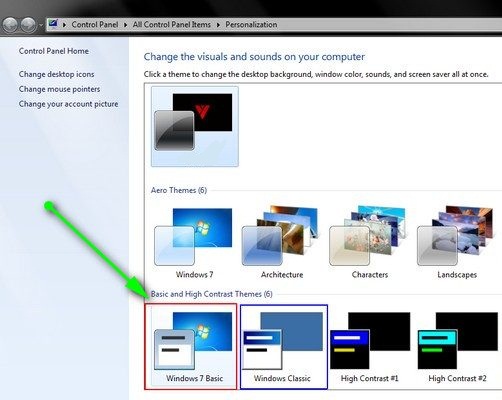Screen dimensions: 502x400
Task: Open the recent pages dropdown next to Forward
Action: click(41, 25)
